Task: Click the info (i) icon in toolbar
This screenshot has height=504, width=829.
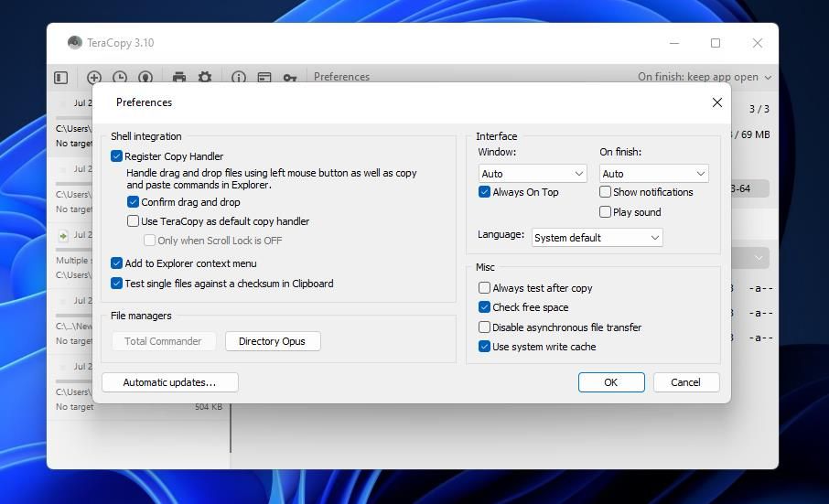Action: 239,78
